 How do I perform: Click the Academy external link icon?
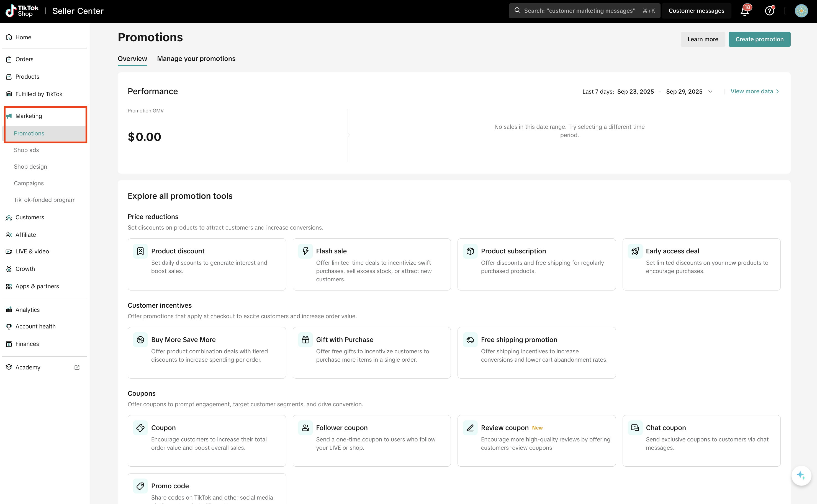pos(77,367)
